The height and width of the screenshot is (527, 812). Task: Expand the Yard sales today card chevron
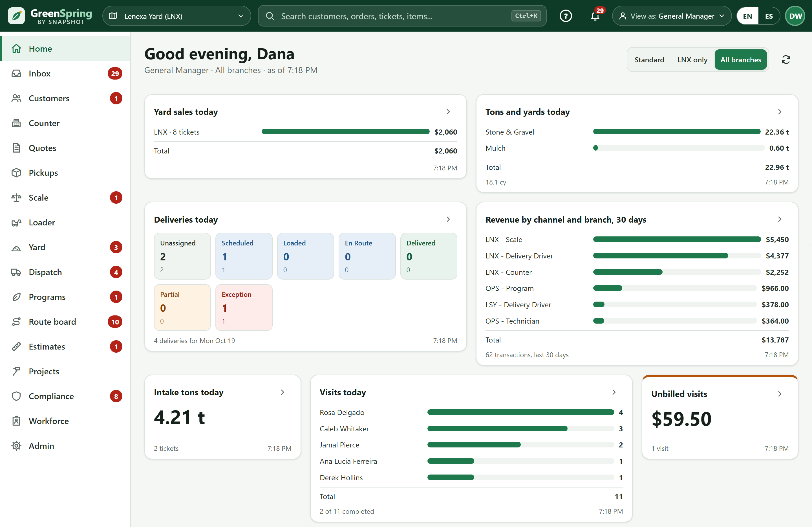448,112
